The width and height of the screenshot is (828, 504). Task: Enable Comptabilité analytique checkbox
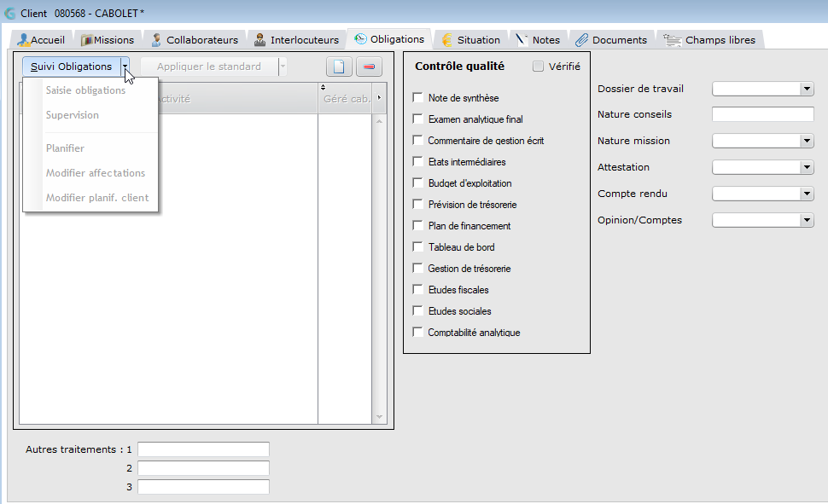pos(417,332)
